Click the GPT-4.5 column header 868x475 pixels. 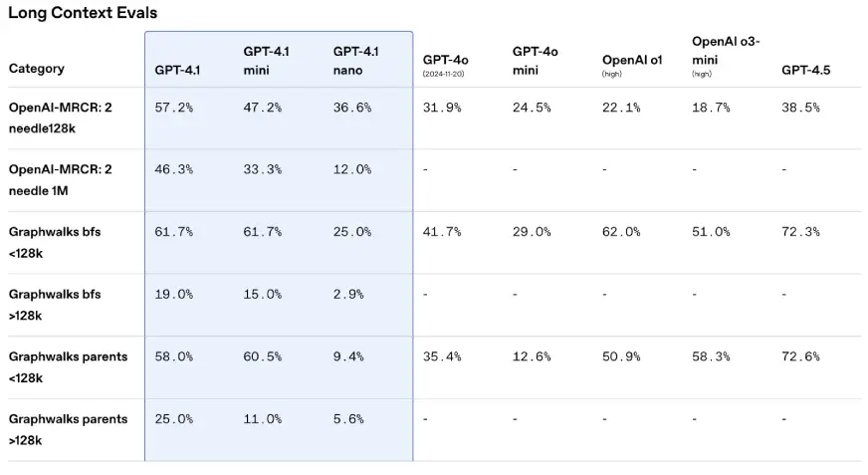[x=807, y=70]
